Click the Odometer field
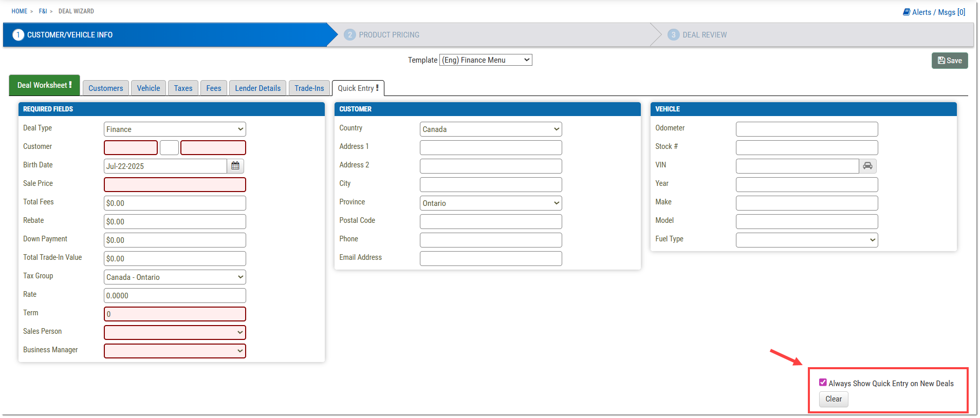The width and height of the screenshot is (980, 418). [x=807, y=129]
